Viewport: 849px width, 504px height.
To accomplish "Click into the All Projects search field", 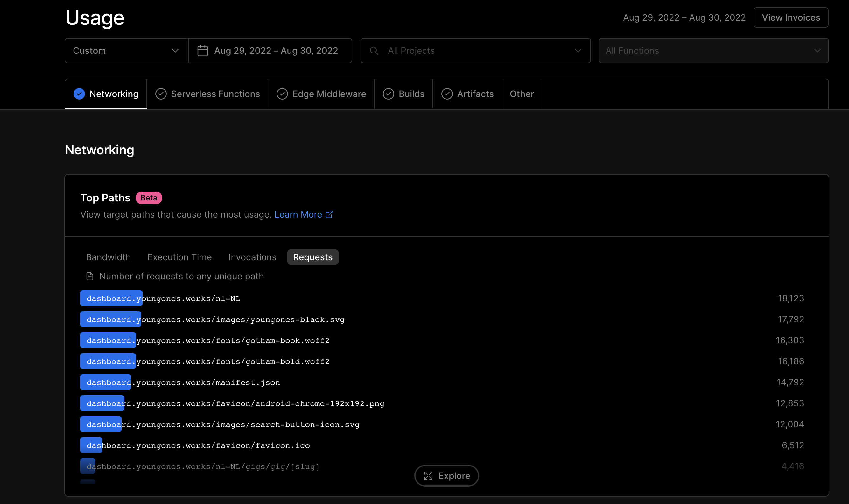I will click(475, 51).
